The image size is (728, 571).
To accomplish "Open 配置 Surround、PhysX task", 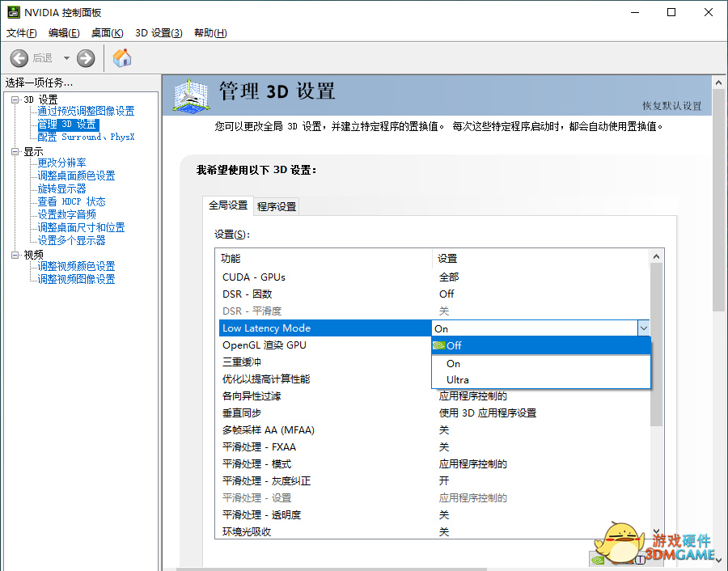I will (x=86, y=137).
